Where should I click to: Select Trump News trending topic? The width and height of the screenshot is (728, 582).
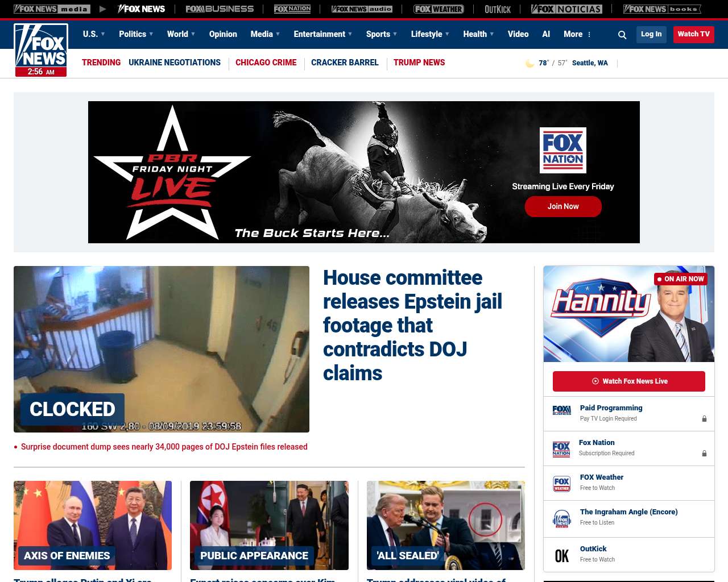pyautogui.click(x=419, y=63)
